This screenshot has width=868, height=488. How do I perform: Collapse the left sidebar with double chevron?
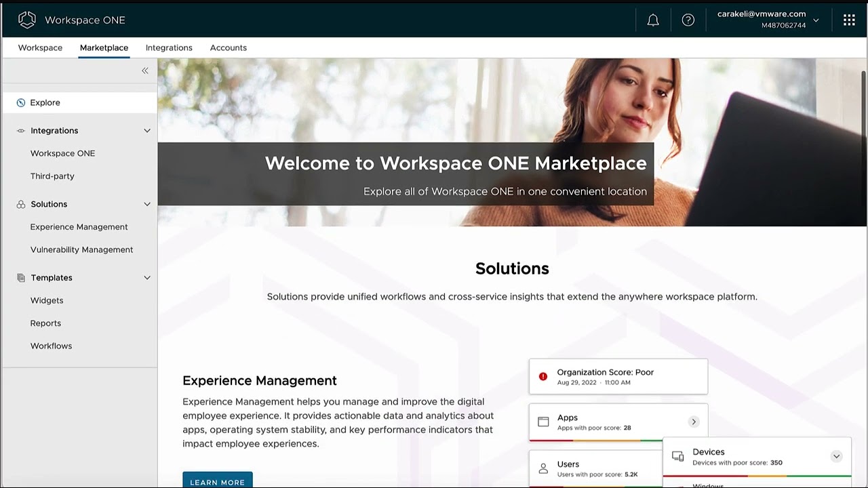tap(145, 70)
